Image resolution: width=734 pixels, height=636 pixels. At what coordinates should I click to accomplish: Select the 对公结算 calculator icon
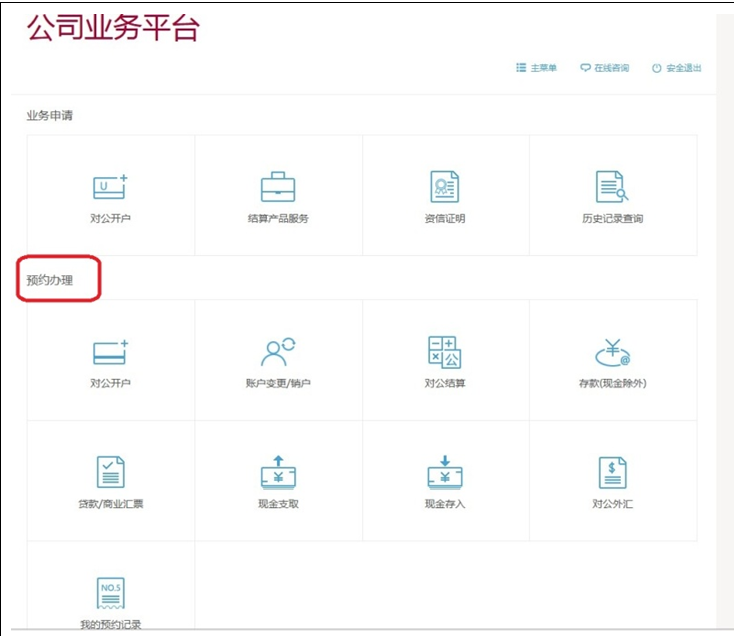444,352
